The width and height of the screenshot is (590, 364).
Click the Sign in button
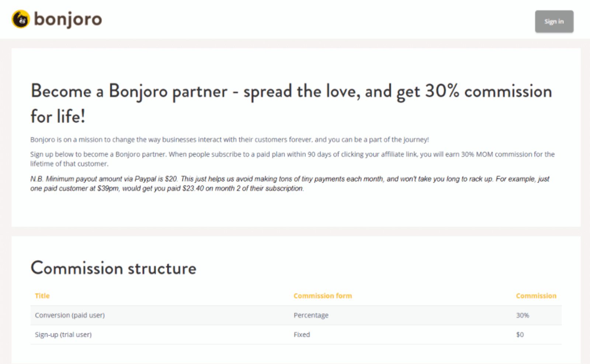pos(554,21)
